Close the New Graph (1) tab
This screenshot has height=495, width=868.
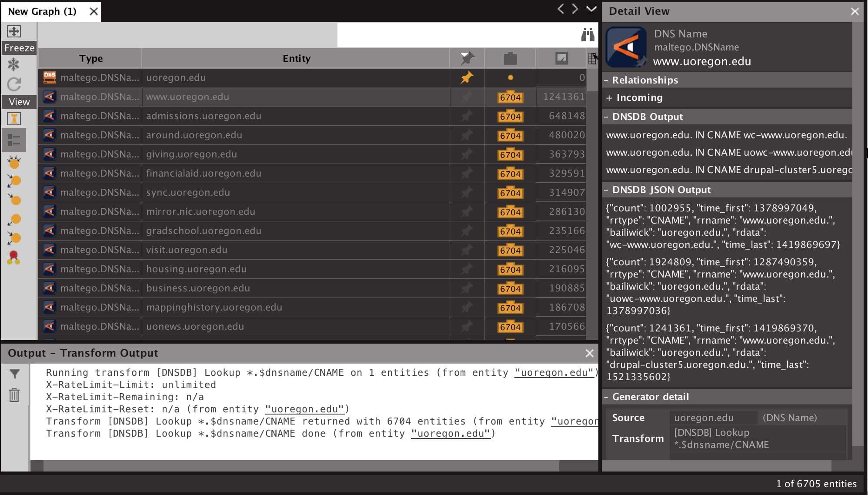pos(93,11)
